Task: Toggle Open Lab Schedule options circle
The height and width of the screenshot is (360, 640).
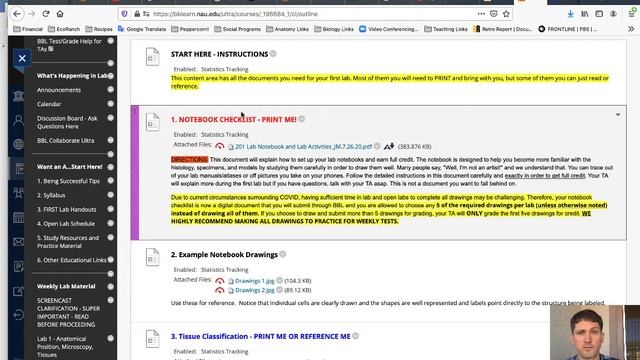Action: 111,223
